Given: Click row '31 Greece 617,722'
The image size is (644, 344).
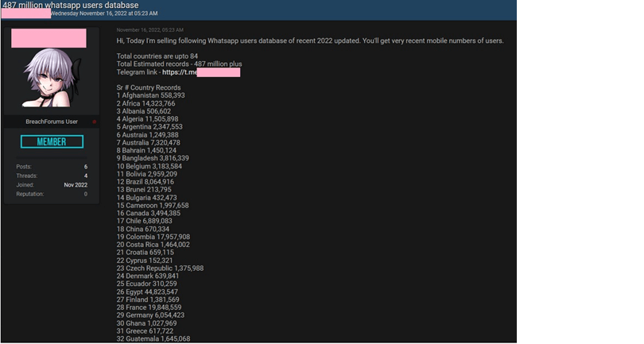Looking at the screenshot, I should 145,330.
